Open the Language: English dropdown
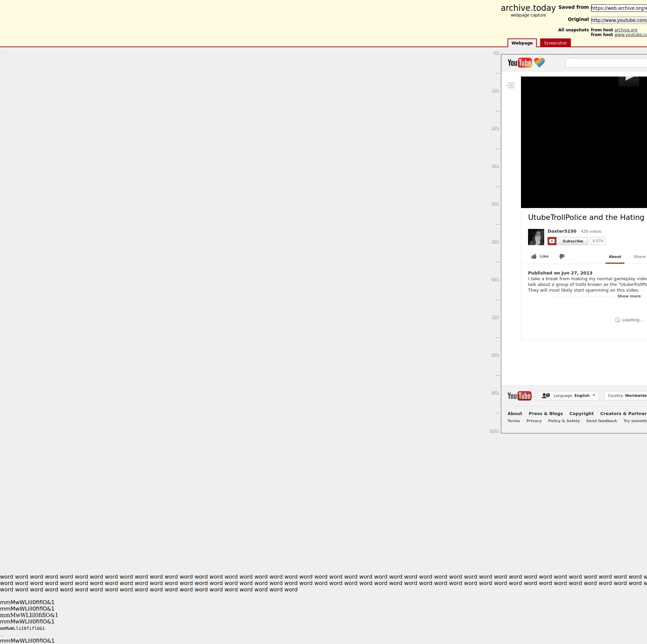Viewport: 647px width, 644px height. point(568,396)
